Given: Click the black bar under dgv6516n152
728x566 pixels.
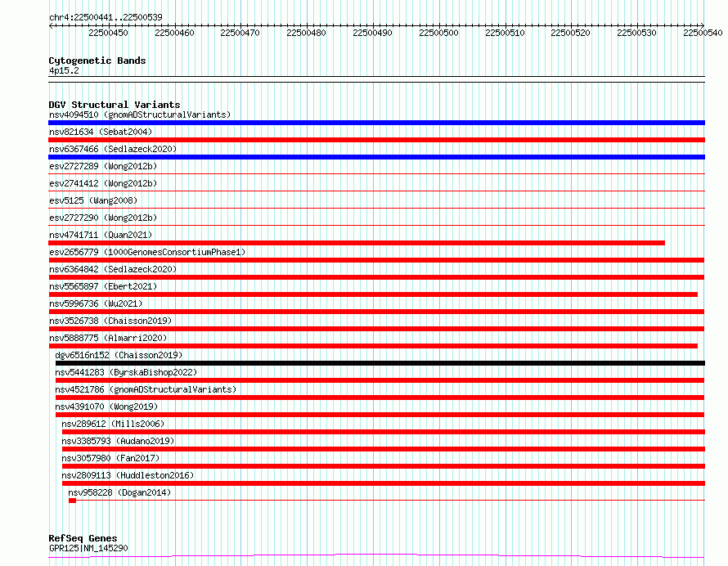Looking at the screenshot, I should tap(380, 363).
